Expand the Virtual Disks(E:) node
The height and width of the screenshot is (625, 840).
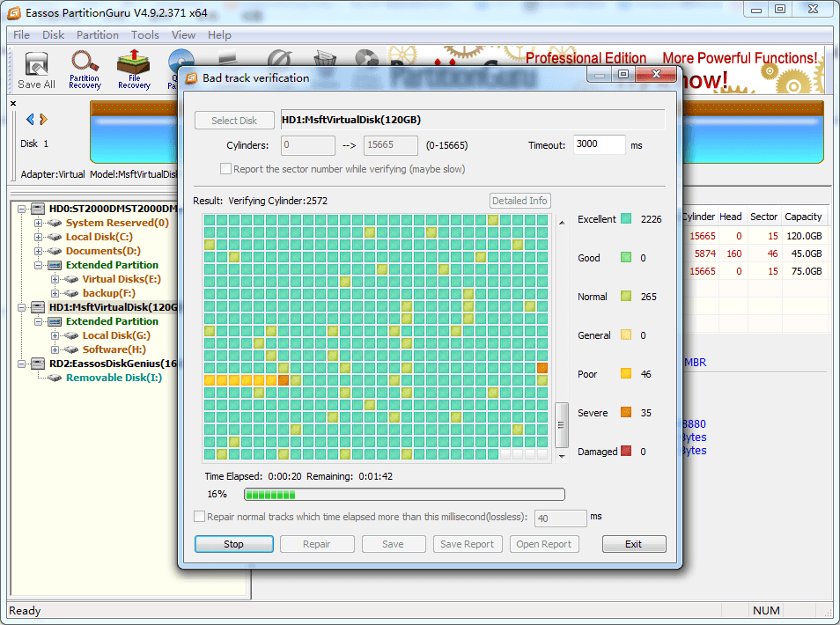tap(55, 279)
